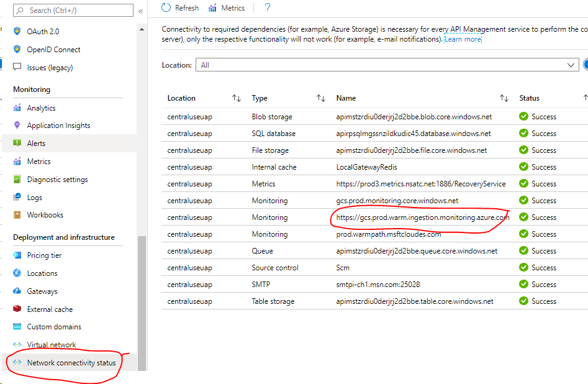Click the Location column header text
Screen dimensions: 588x384
coord(181,98)
